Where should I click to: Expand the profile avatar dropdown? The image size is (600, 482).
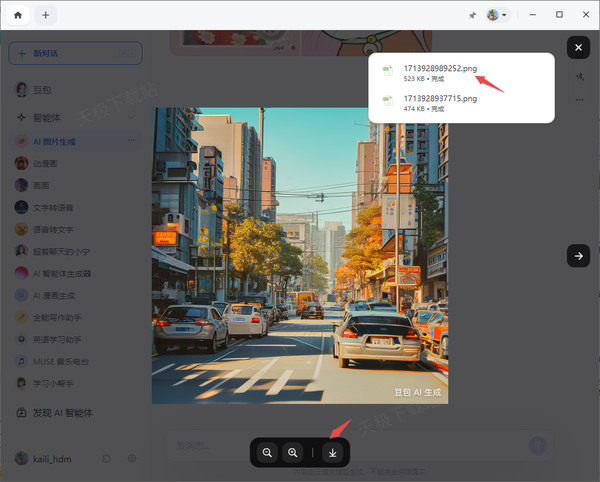[497, 15]
